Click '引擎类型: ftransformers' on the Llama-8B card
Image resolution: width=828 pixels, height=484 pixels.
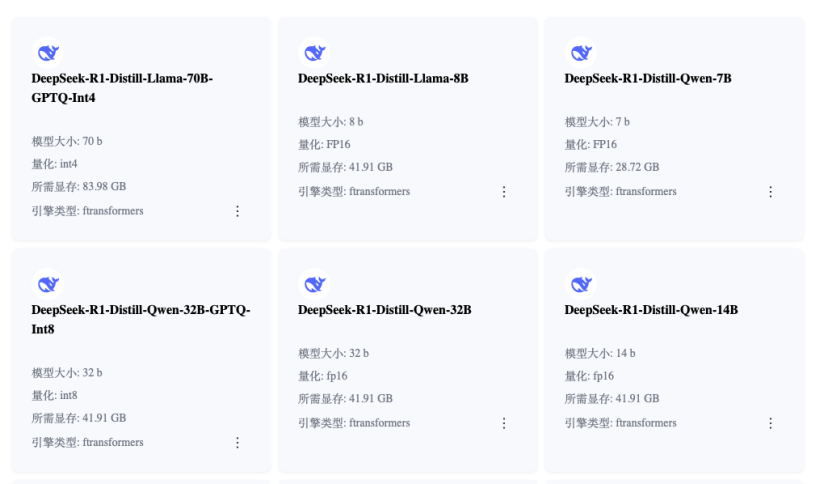point(354,191)
